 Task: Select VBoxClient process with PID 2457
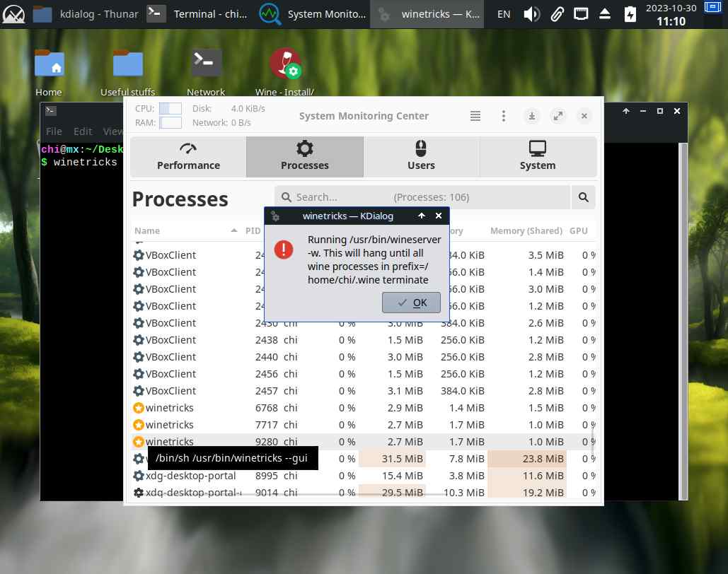[363, 391]
